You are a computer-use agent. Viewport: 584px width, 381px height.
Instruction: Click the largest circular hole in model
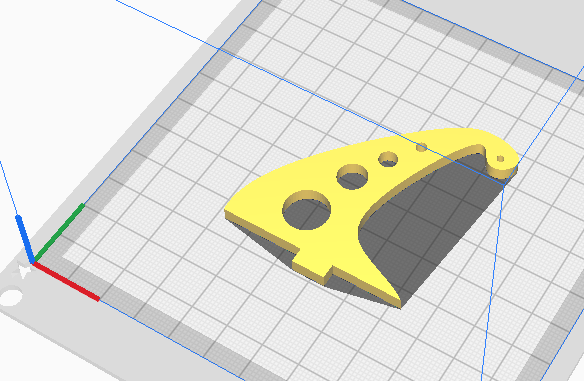click(x=307, y=210)
